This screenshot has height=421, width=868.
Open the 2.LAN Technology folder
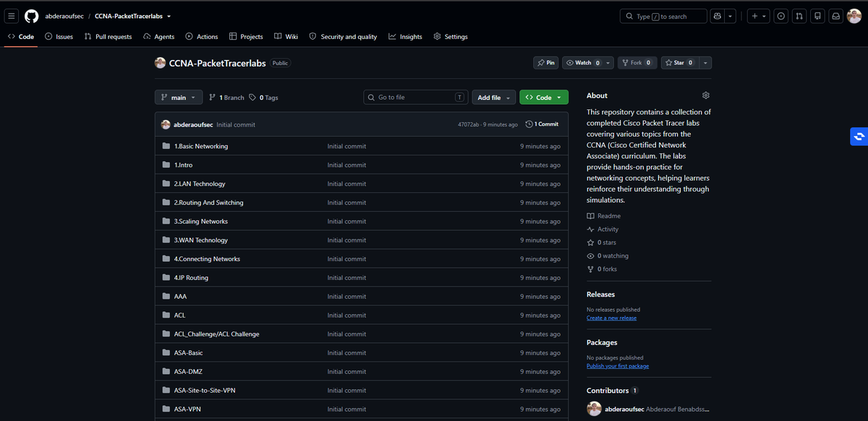tap(200, 184)
